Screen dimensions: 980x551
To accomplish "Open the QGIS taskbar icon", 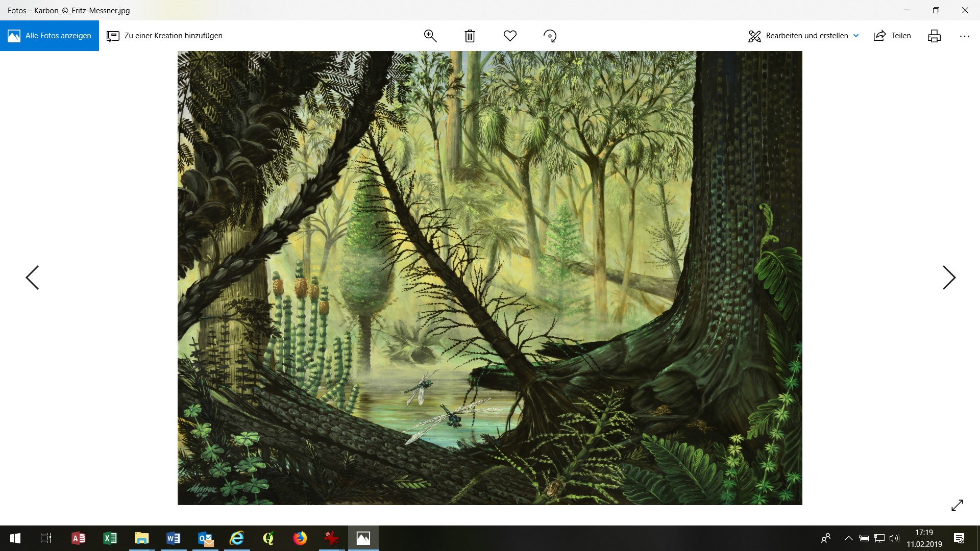I will pyautogui.click(x=268, y=538).
